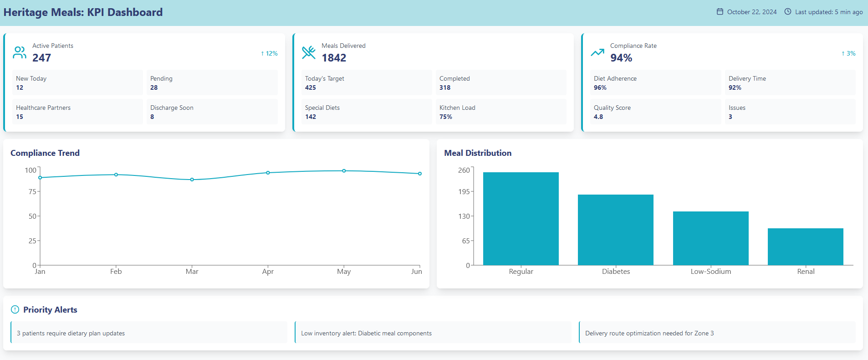The image size is (868, 360).
Task: Click the 'Compliance Trend' chart heading
Action: point(45,153)
